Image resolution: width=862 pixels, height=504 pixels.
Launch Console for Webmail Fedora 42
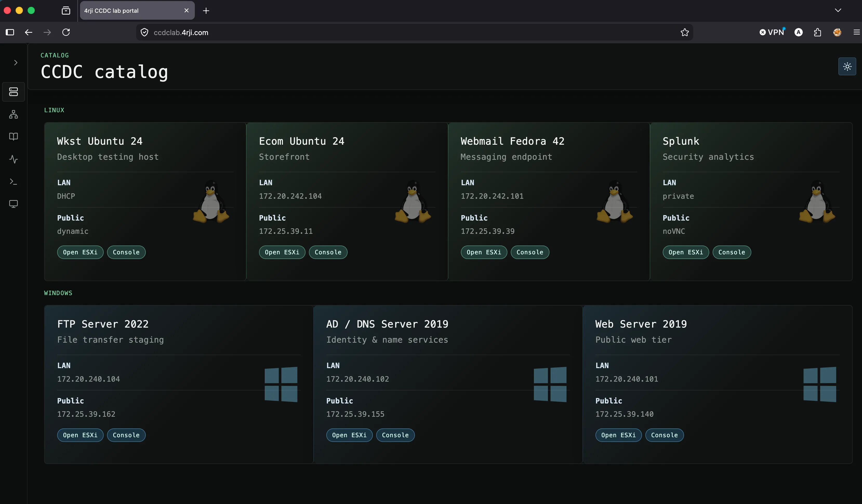coord(530,252)
